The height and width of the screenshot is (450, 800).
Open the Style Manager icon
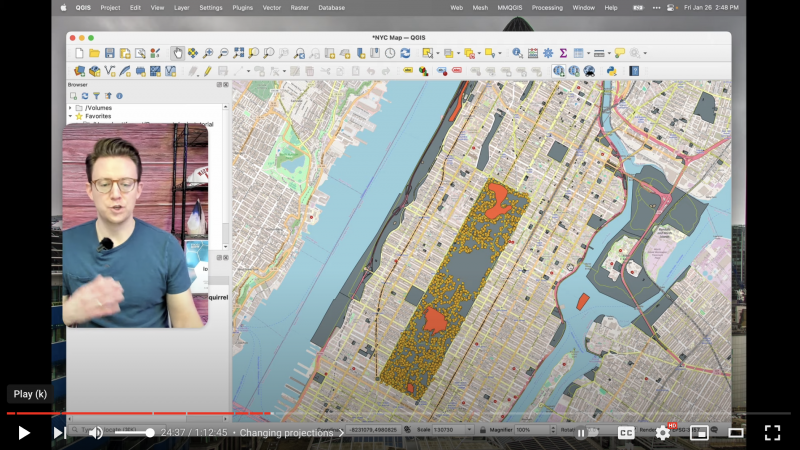[x=155, y=53]
